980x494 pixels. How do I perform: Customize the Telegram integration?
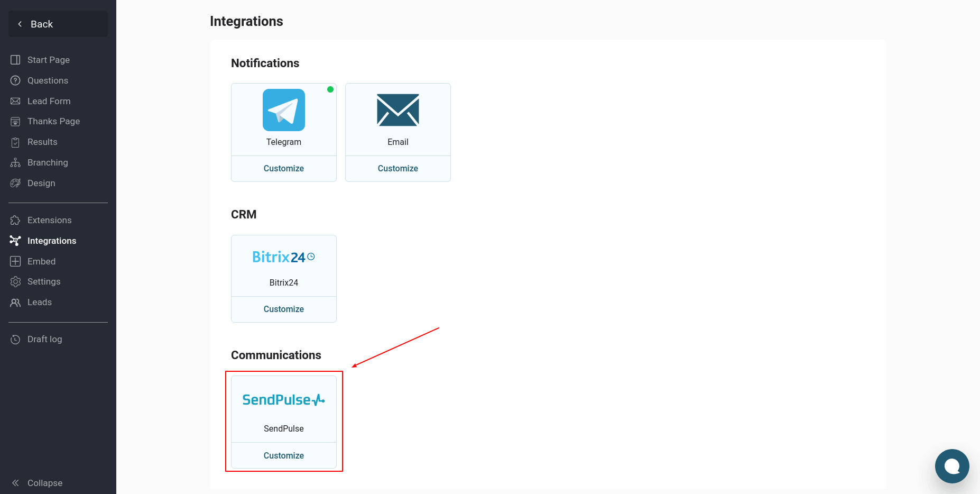coord(284,168)
